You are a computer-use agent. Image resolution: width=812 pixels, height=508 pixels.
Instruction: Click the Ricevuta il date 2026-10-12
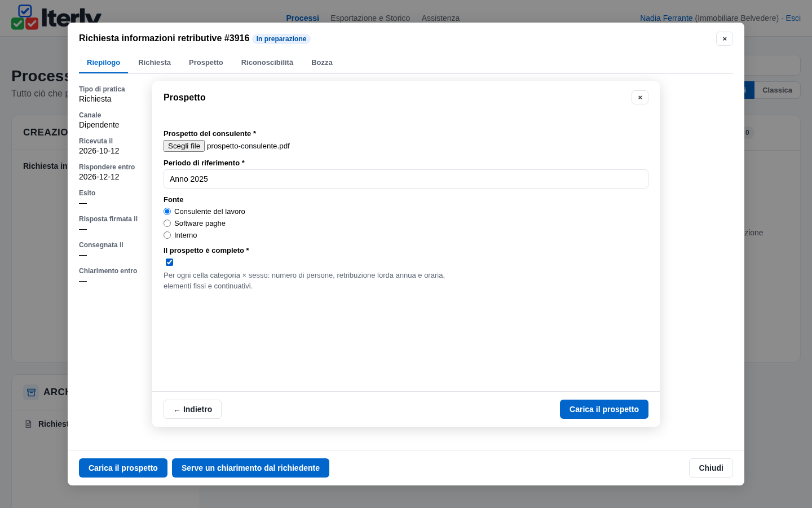pyautogui.click(x=99, y=151)
